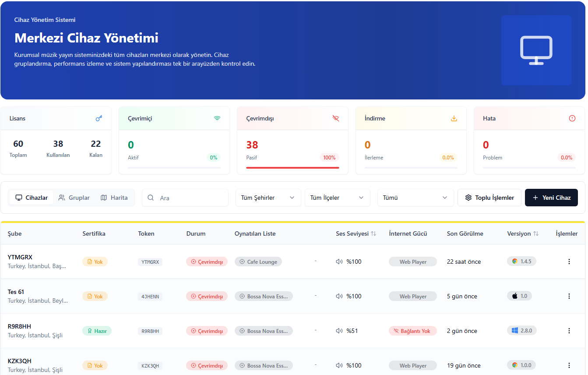The width and height of the screenshot is (588, 375).
Task: Click the Yeni Cihaz button
Action: point(551,198)
